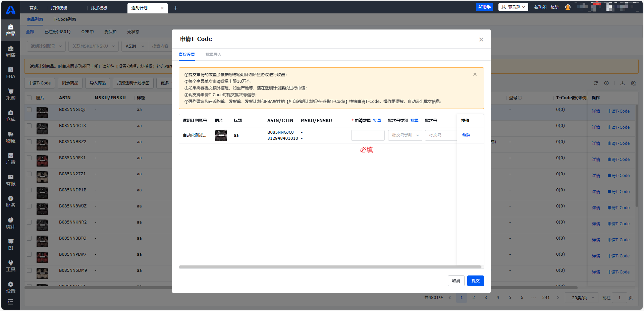
Task: Open the 产品 sidebar icon
Action: pos(11,30)
